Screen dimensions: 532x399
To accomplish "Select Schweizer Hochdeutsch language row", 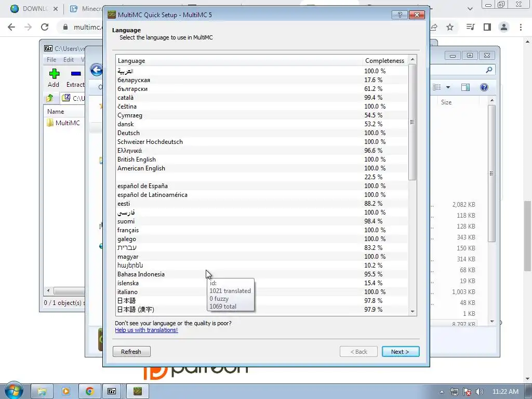I will pyautogui.click(x=262, y=141).
